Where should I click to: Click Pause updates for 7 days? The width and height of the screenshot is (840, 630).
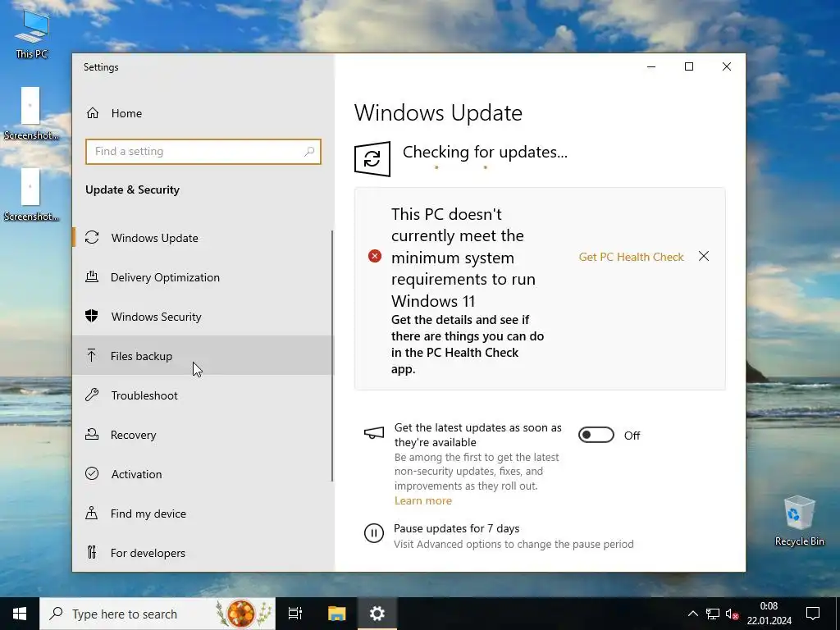456,528
